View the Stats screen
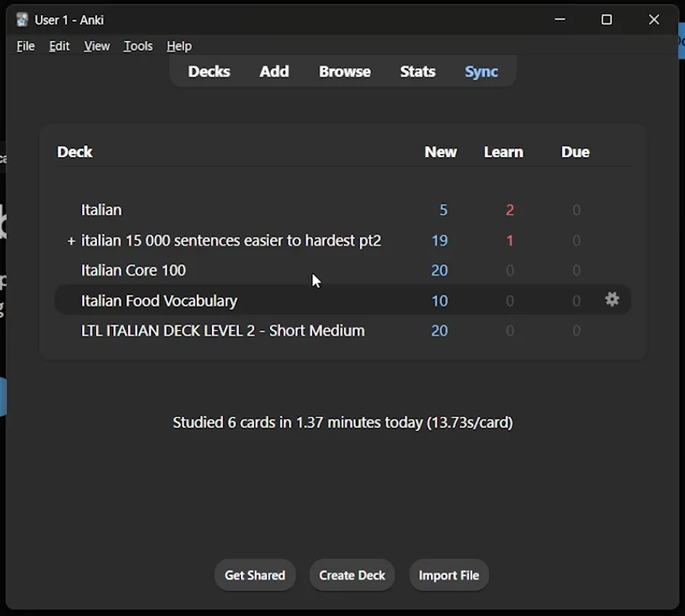Image resolution: width=685 pixels, height=616 pixels. point(417,71)
